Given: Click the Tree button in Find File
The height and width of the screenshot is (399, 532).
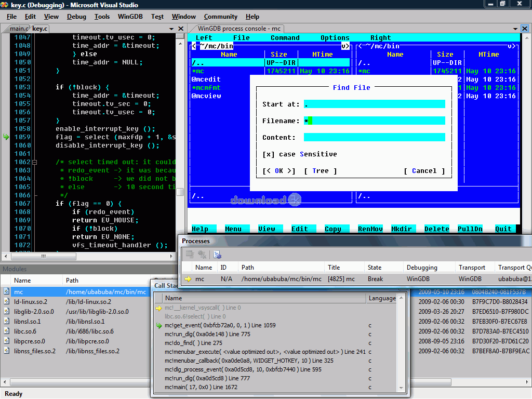Looking at the screenshot, I should click(x=320, y=171).
